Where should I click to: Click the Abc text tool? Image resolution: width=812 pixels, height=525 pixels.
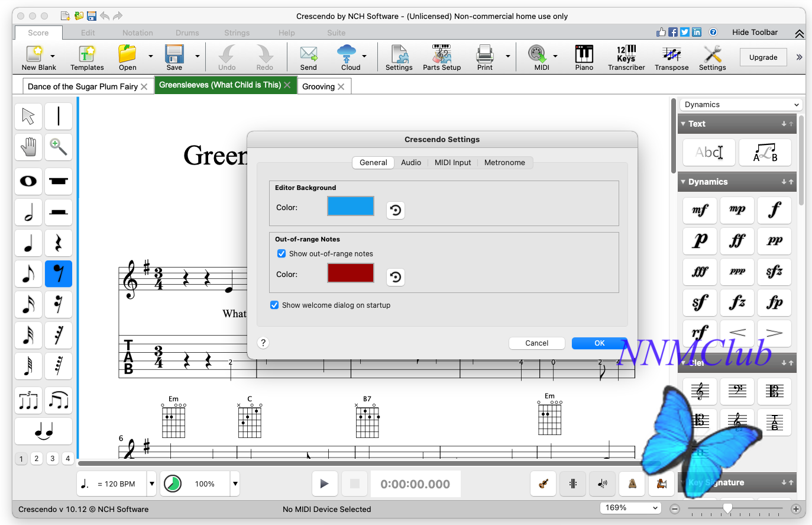click(709, 153)
